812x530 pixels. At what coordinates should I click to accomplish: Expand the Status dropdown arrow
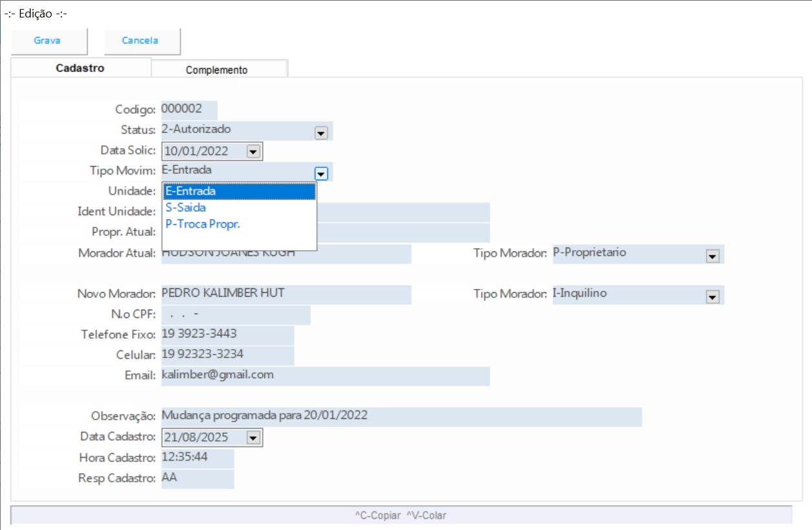click(x=320, y=132)
